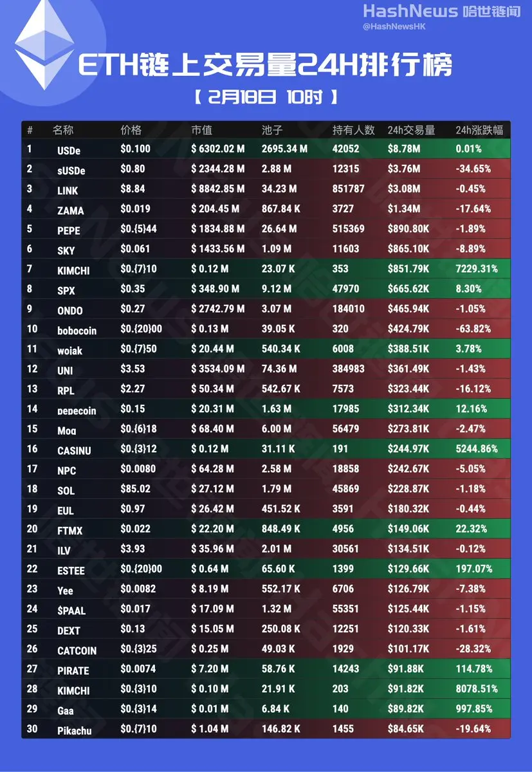The height and width of the screenshot is (772, 532).
Task: Select the 名称 column header
Action: pyautogui.click(x=63, y=130)
